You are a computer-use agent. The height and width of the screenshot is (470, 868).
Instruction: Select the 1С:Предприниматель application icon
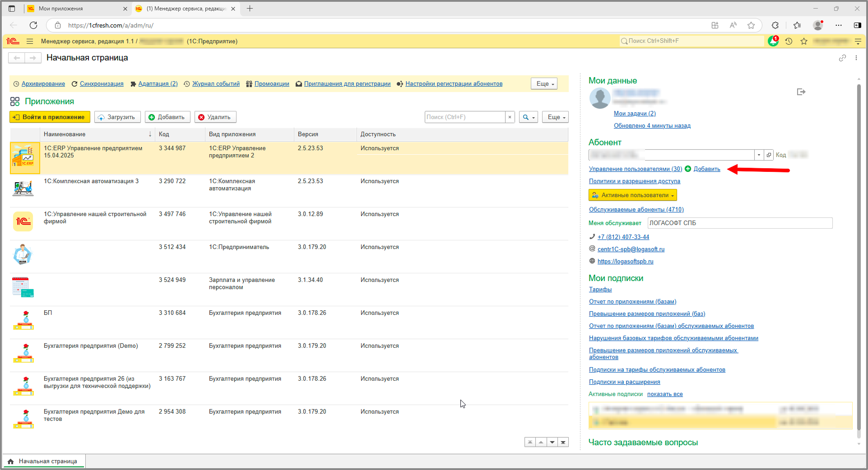point(23,254)
